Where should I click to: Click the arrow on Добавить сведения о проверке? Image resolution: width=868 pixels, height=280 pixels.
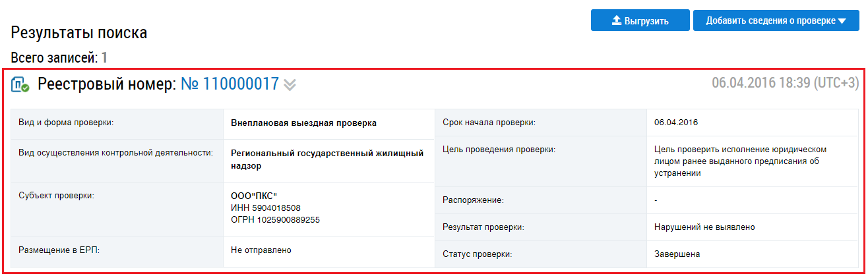point(842,21)
